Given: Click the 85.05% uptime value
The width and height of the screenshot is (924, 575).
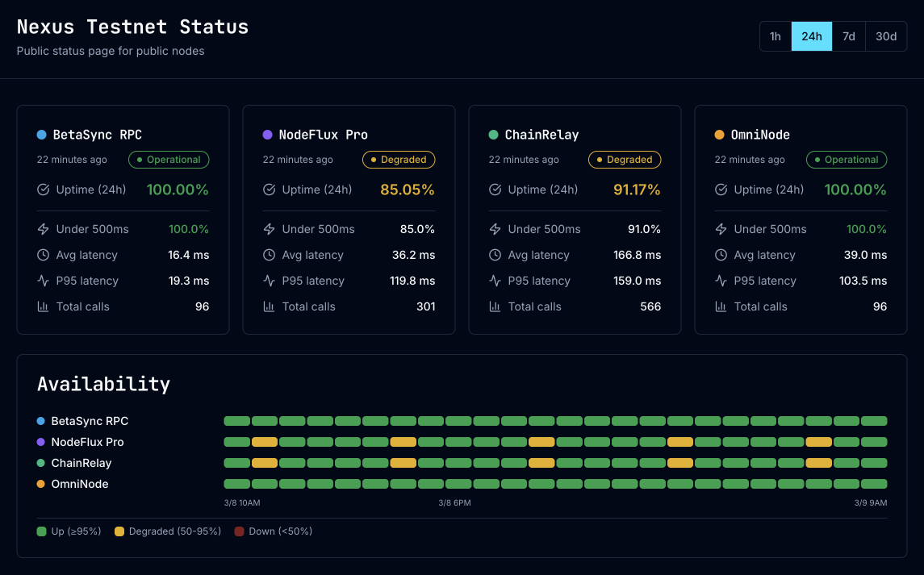Looking at the screenshot, I should [x=408, y=190].
